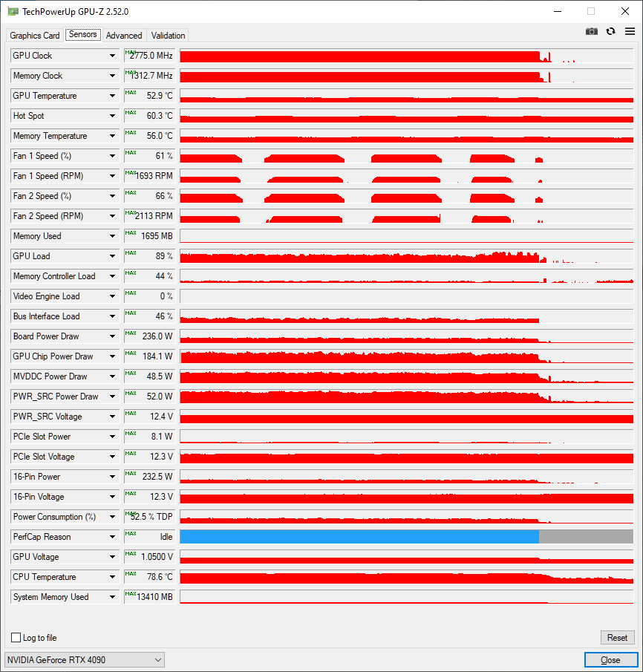Image resolution: width=643 pixels, height=672 pixels.
Task: Click the PerfCap Reason Idle value
Action: (149, 537)
